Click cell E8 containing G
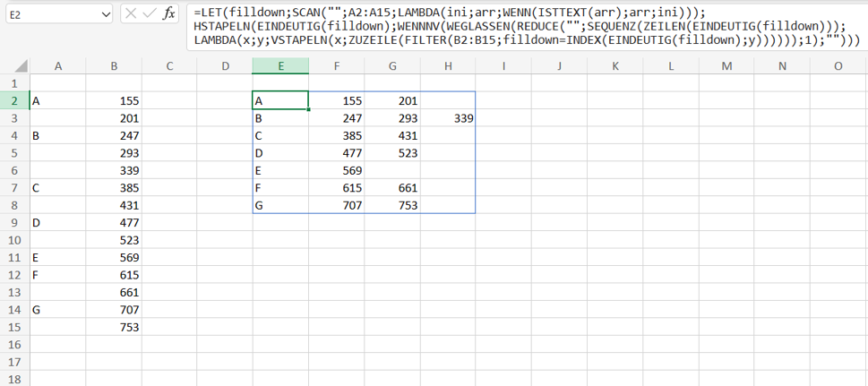The height and width of the screenshot is (386, 868). (x=280, y=205)
